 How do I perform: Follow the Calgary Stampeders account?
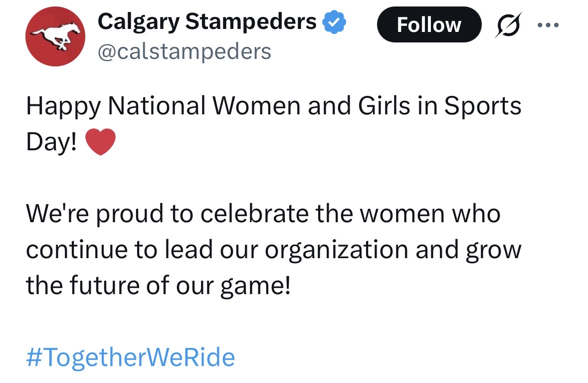pyautogui.click(x=429, y=24)
